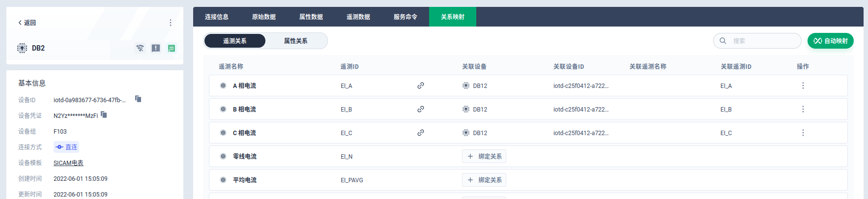Select the radio icon for 零线电流

point(223,156)
